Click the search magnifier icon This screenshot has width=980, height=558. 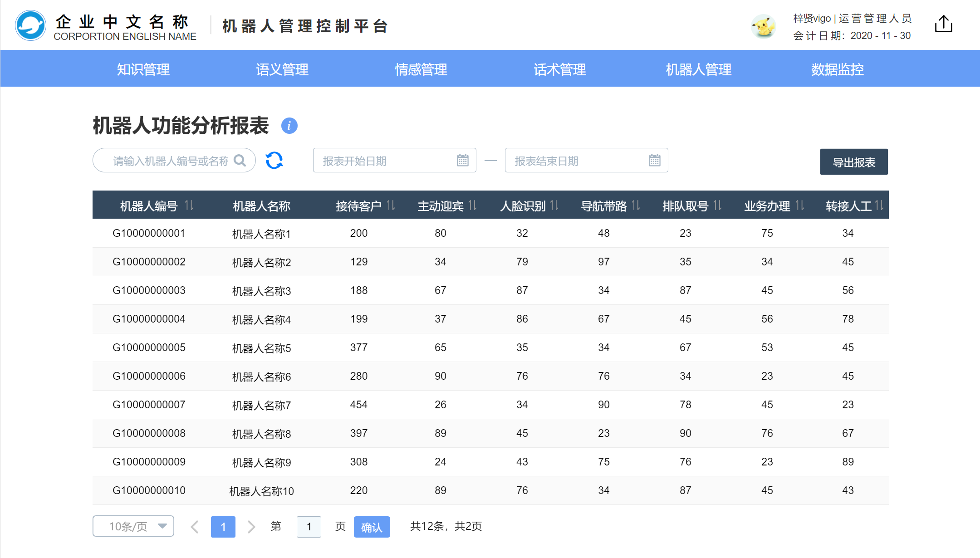240,161
